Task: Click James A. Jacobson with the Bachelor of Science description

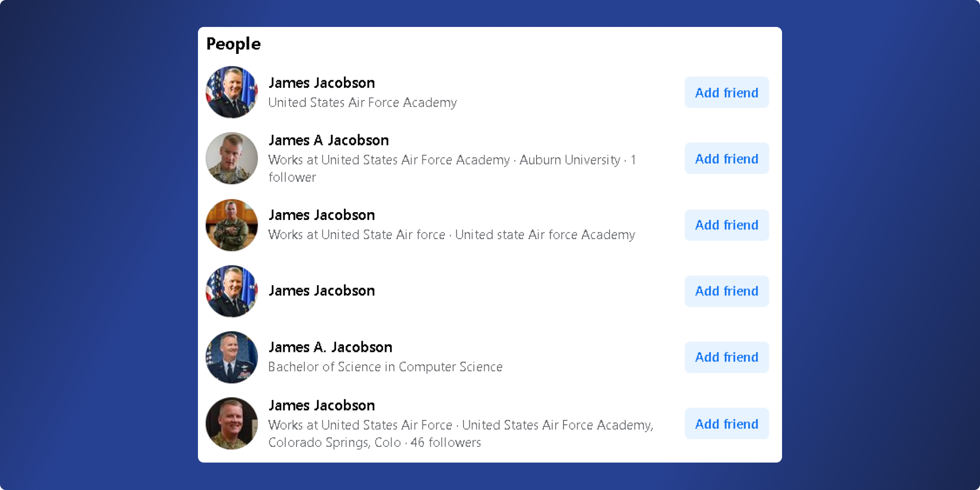Action: click(x=330, y=347)
